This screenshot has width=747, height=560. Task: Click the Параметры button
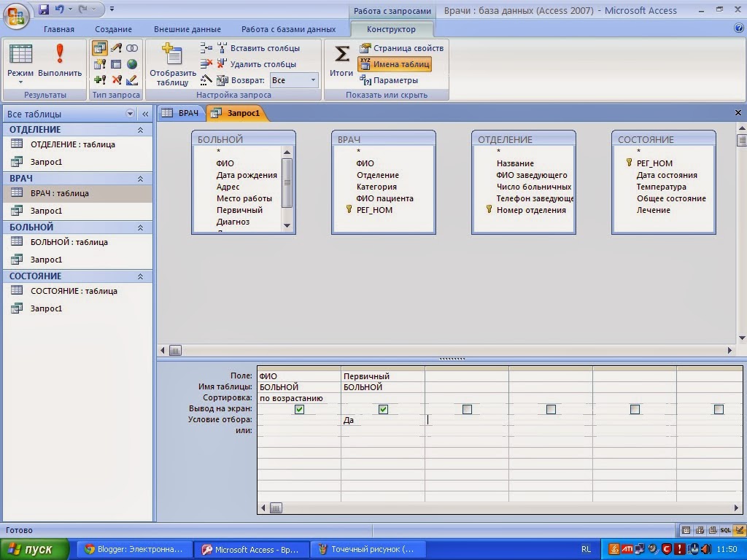point(389,80)
